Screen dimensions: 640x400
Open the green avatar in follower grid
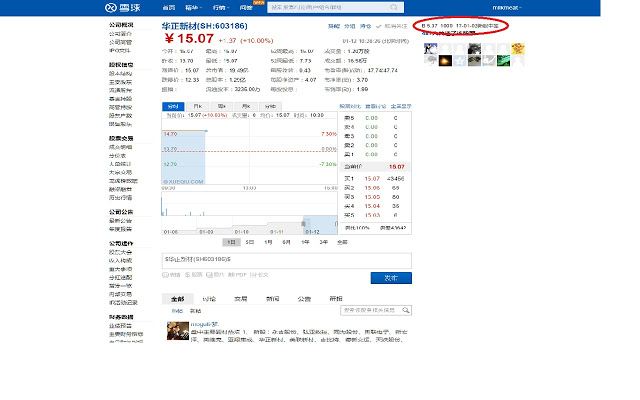click(503, 61)
